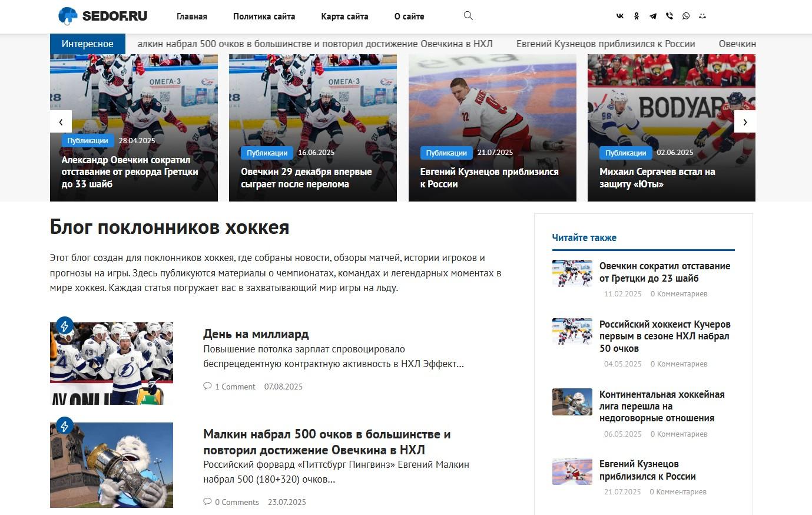Screen dimensions: 812x515
Task: Click the date «23.07.2025» under the Малкин article
Action: 287,502
